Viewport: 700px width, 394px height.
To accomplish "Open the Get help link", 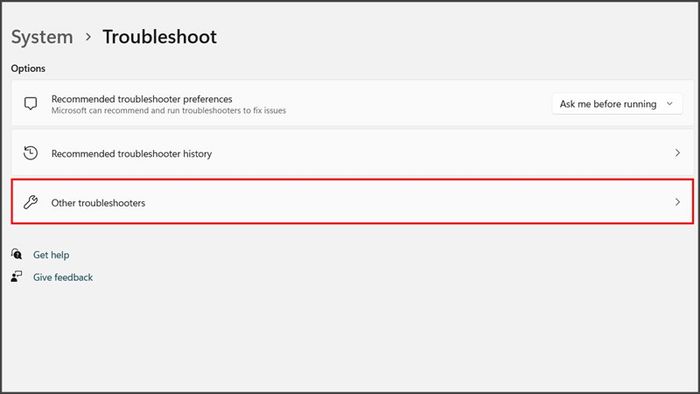I will (51, 255).
